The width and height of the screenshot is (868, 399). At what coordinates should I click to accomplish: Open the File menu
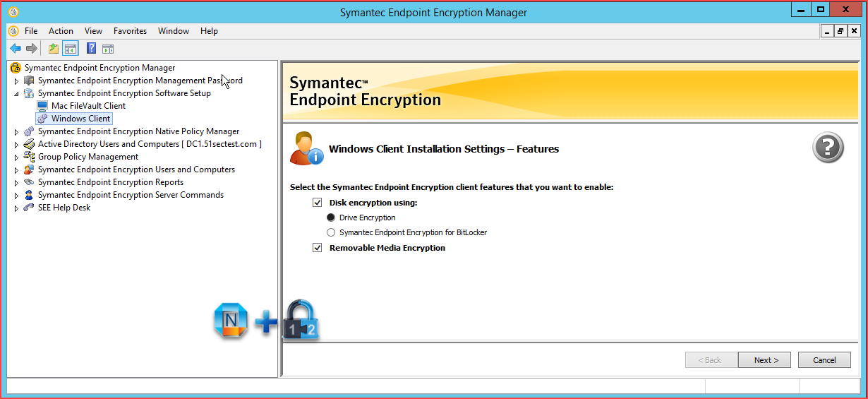click(31, 31)
